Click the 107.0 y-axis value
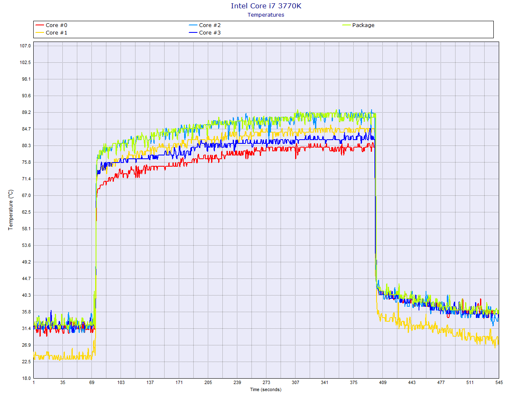 pos(25,46)
